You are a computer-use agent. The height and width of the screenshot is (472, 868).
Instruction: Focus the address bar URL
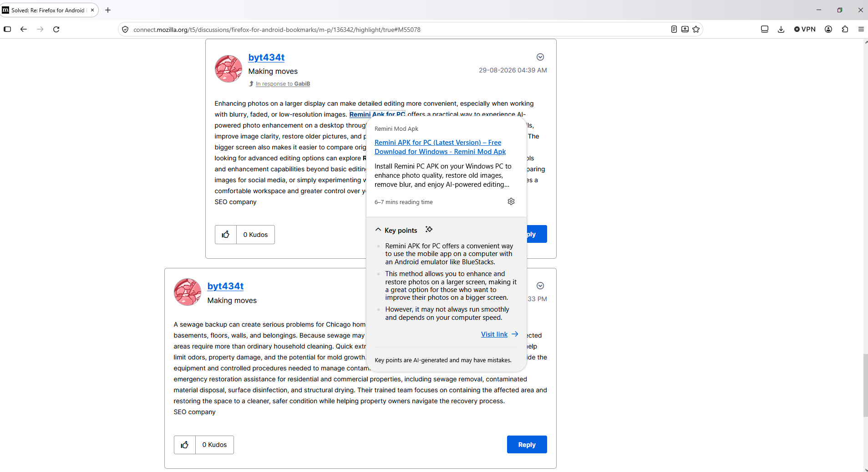coord(277,30)
